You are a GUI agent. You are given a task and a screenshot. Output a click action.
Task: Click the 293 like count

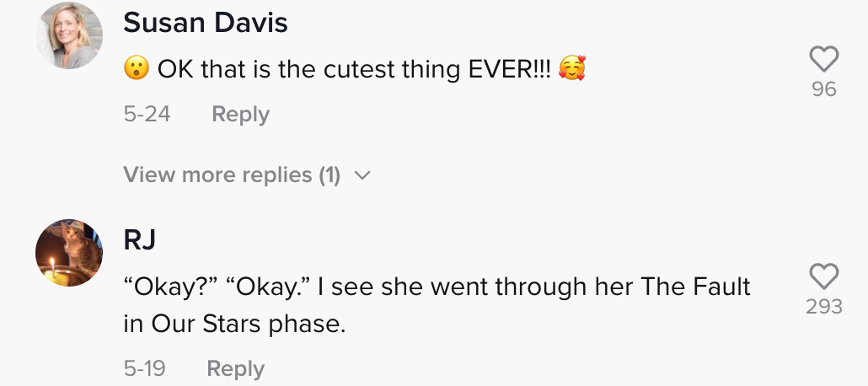point(823,307)
